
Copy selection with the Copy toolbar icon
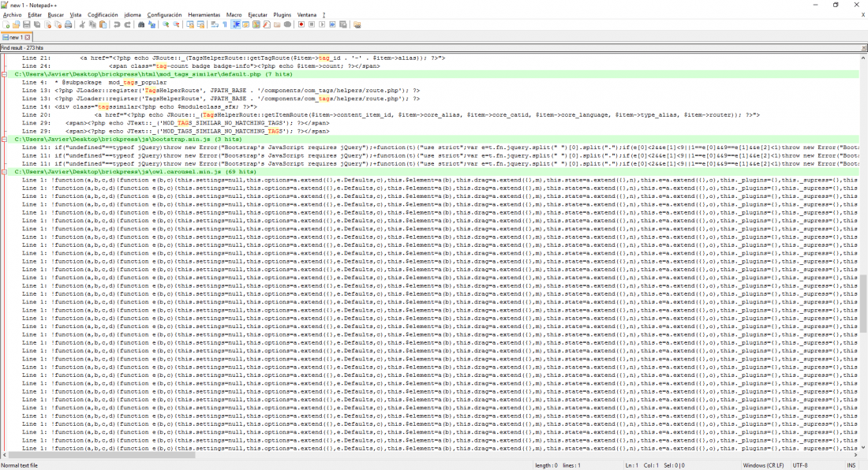[92, 24]
